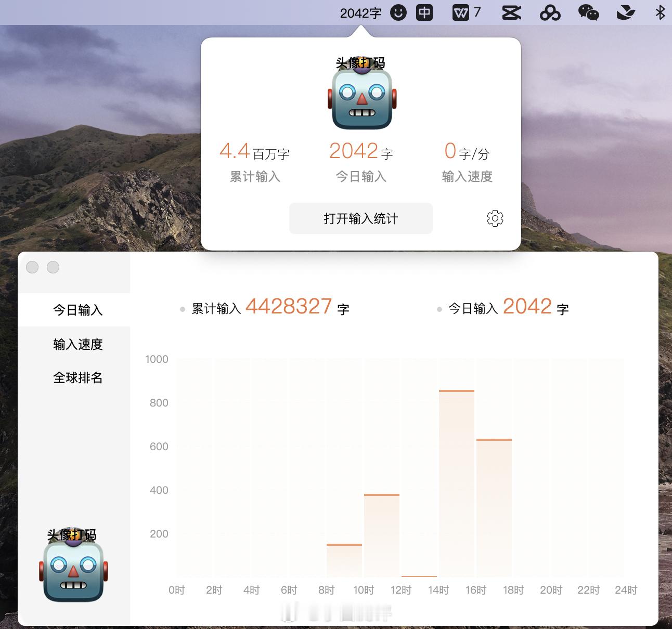This screenshot has height=629, width=672.
Task: Click the 累计输入 label in popup
Action: pyautogui.click(x=255, y=177)
